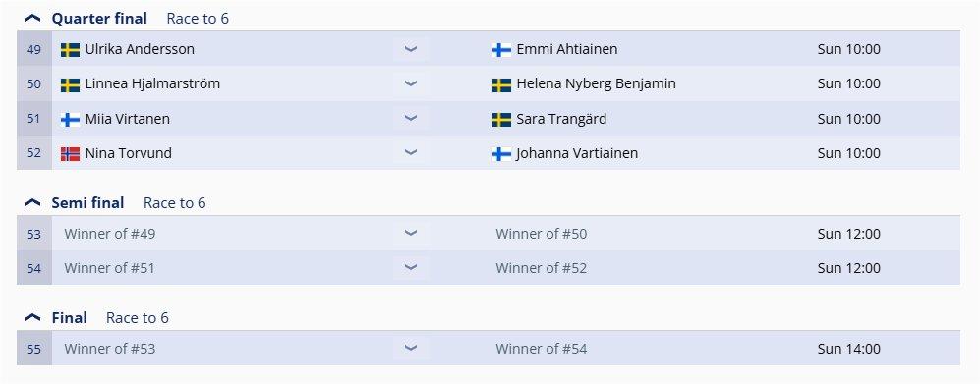This screenshot has height=384, width=980.
Task: Click Finnish flag beside Miia Virtanen
Action: click(70, 120)
